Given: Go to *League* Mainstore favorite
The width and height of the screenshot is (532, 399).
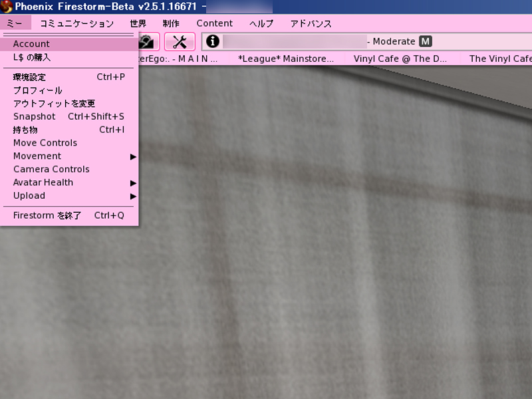Looking at the screenshot, I should click(x=286, y=59).
